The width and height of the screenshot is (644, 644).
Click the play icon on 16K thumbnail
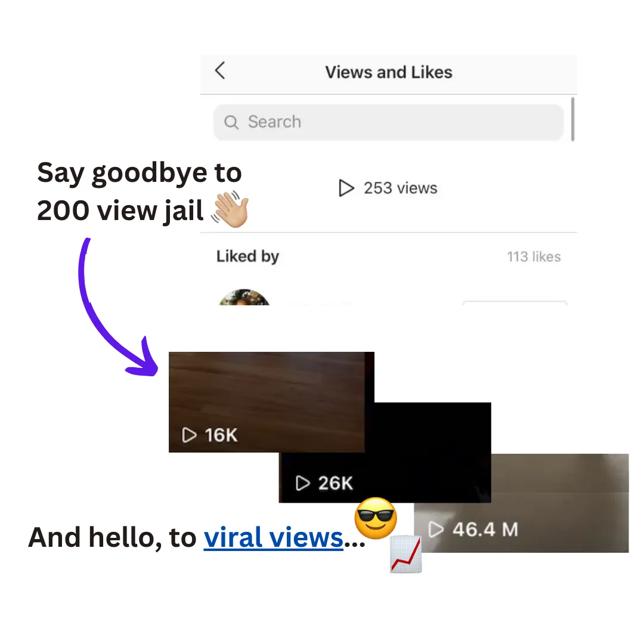coord(189,435)
